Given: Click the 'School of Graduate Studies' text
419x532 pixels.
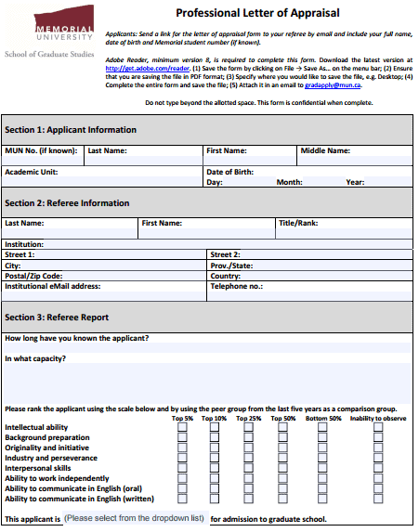Looking at the screenshot, I should tap(49, 54).
